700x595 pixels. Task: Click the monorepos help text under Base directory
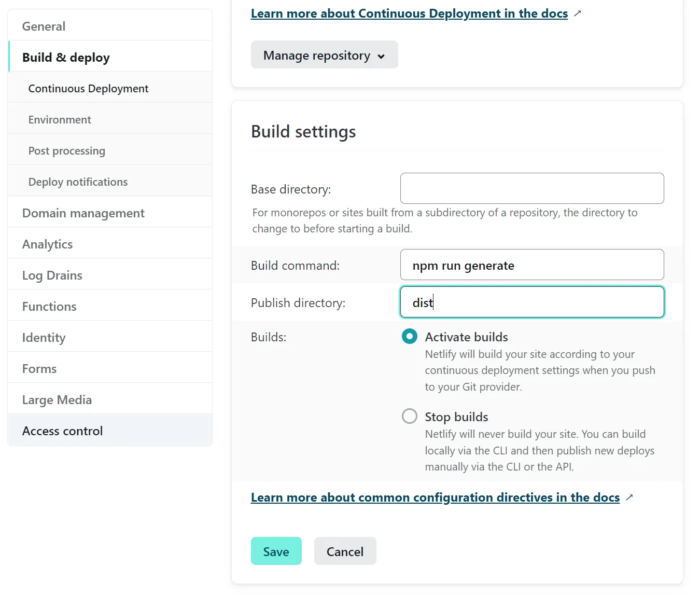(445, 220)
